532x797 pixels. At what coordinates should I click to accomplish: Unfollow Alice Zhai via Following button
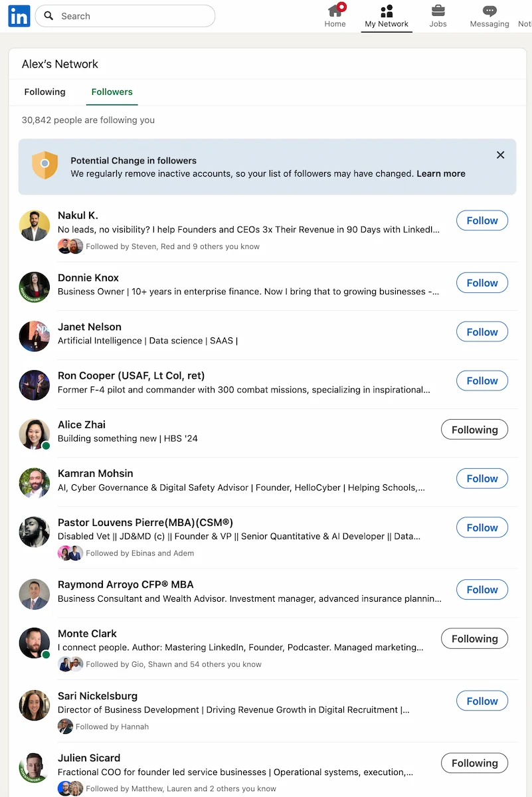(x=474, y=429)
